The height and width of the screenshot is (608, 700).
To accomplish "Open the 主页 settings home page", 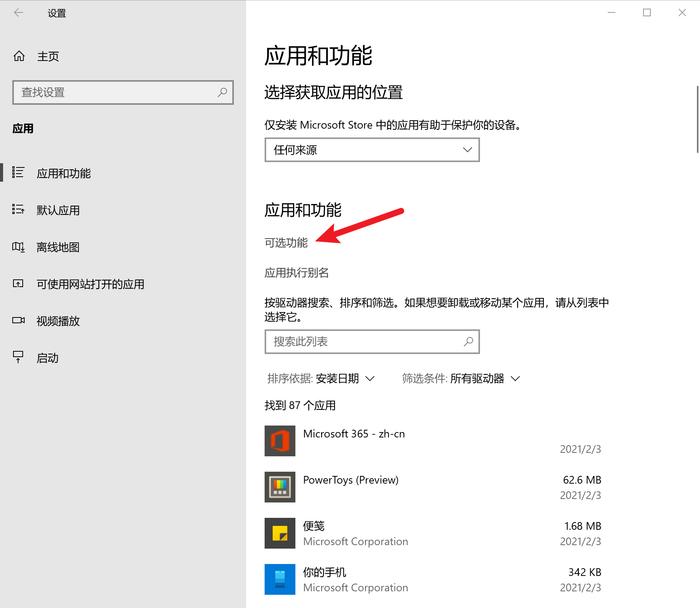I will pyautogui.click(x=48, y=56).
